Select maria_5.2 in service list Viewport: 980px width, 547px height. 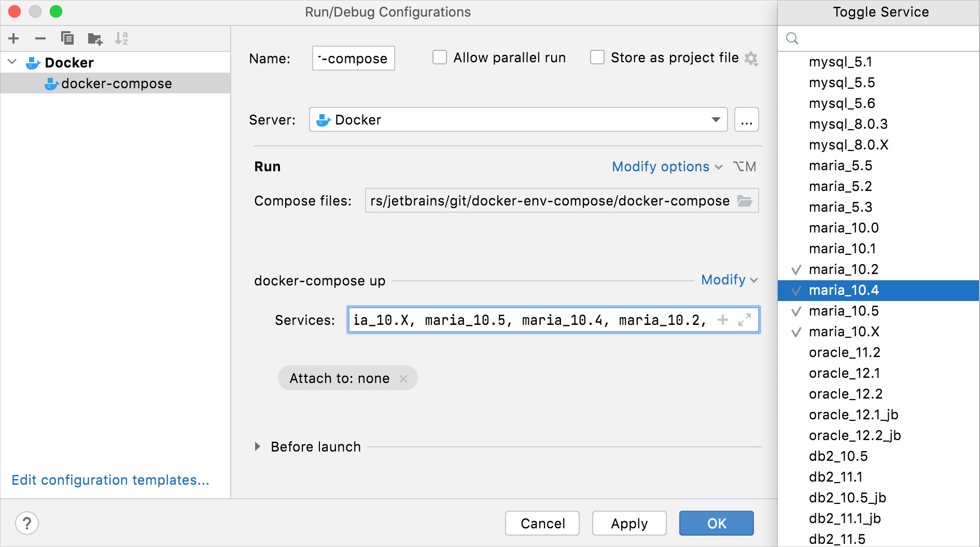point(878,186)
